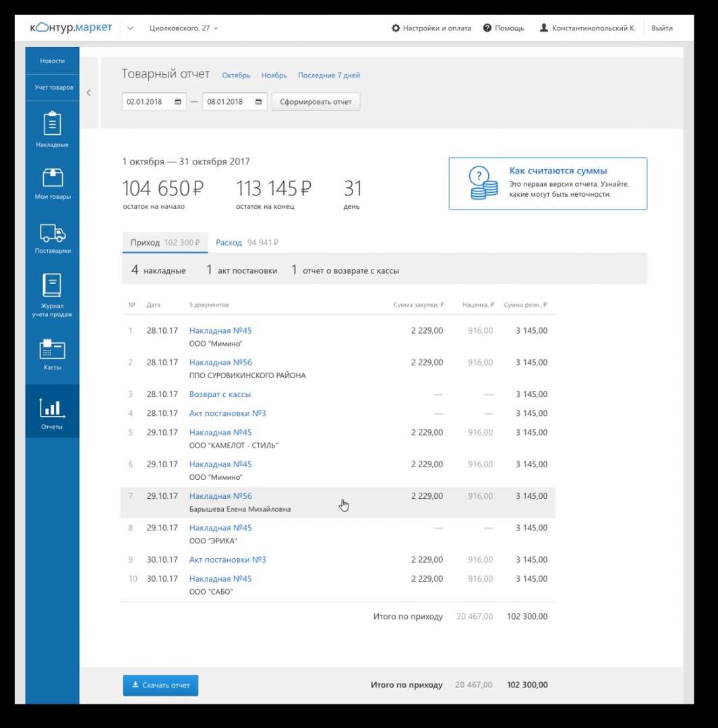Click Выйти to log out

(662, 28)
